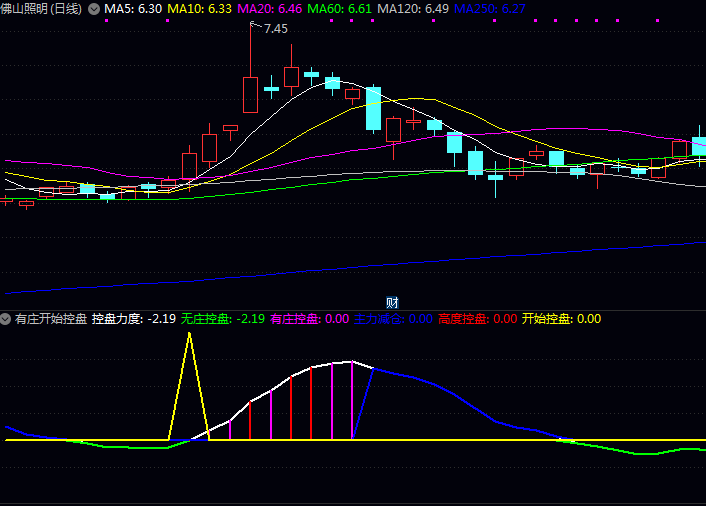Screen dimensions: 706x506
Task: Expand the 有庄开始控盘 indicator dropdown arrow
Action: (6, 319)
